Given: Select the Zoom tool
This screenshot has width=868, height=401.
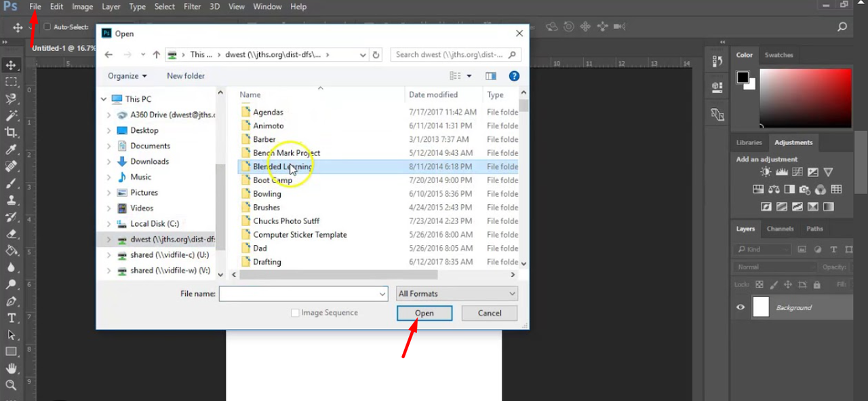Looking at the screenshot, I should pos(12,385).
